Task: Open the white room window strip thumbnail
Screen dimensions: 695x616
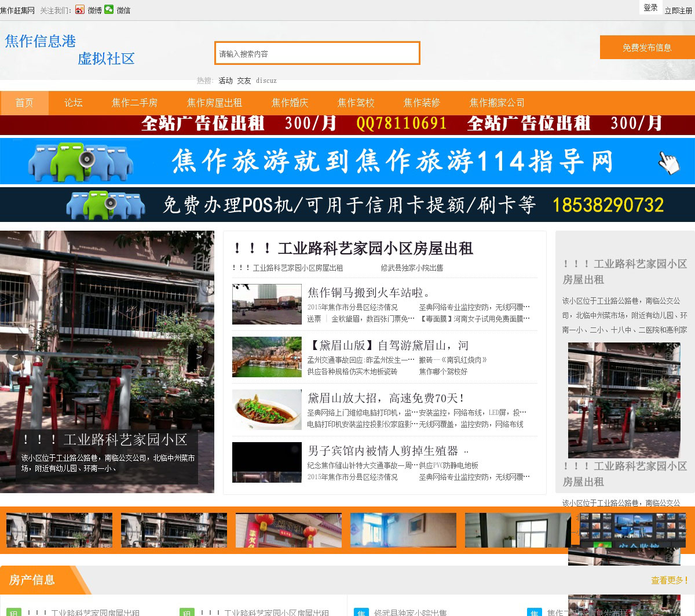Action: pyautogui.click(x=518, y=530)
